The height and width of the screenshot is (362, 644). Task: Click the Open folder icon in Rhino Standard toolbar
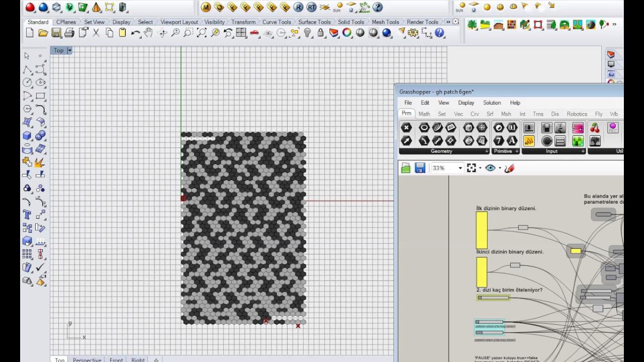[x=43, y=33]
